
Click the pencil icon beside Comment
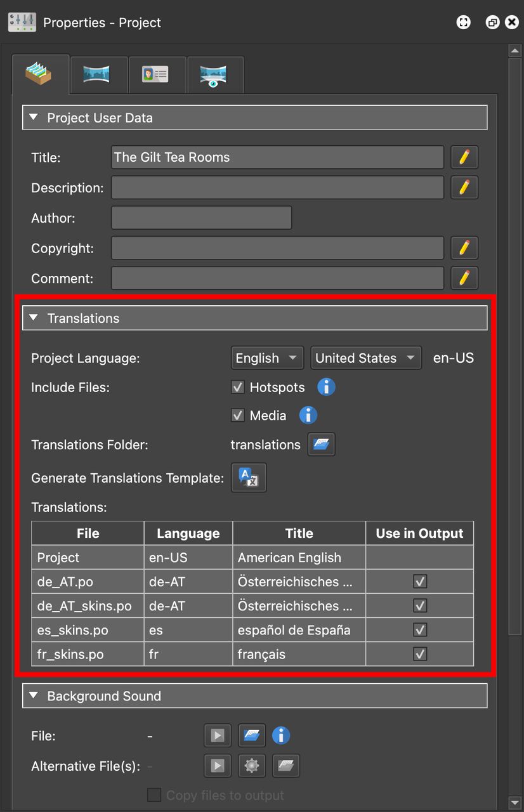[x=464, y=278]
